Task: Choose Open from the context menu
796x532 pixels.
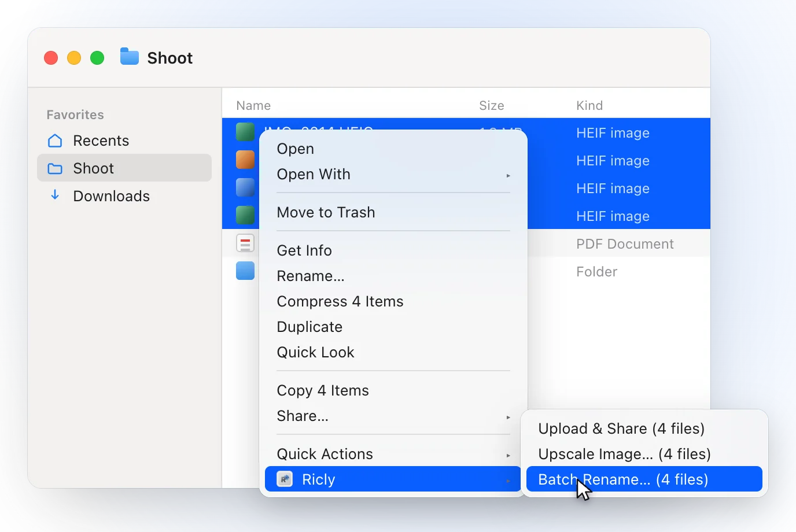Action: pyautogui.click(x=393, y=149)
